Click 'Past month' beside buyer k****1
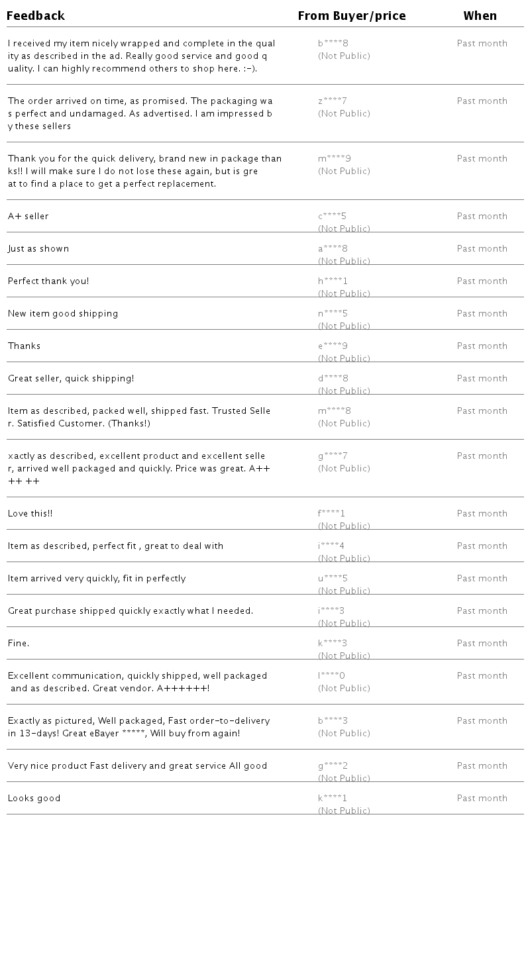The width and height of the screenshot is (530, 980). pyautogui.click(x=482, y=799)
